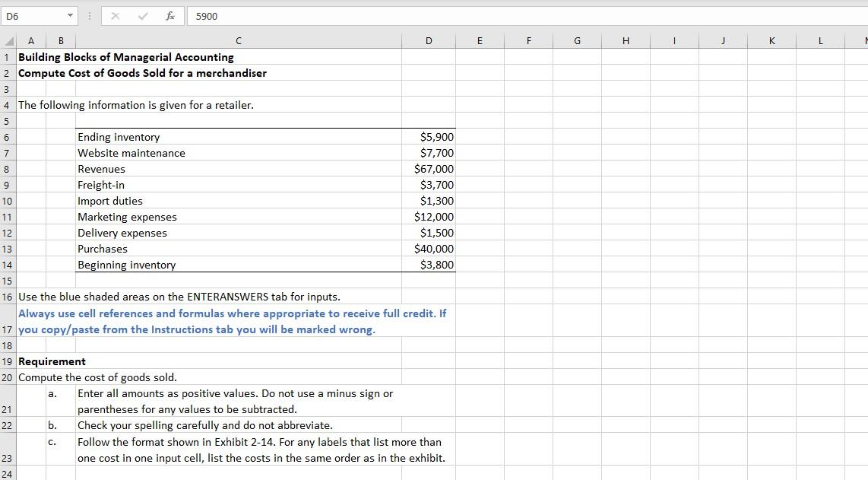Screen dimensions: 868x480
Task: Click 'Follow the format shown in Exhibit 2-14' text
Action: pos(261,450)
